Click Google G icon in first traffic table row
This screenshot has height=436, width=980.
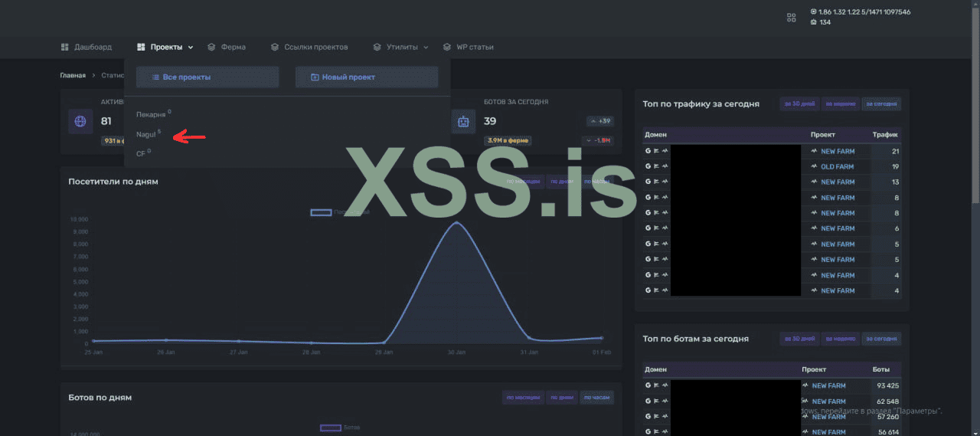tap(648, 151)
